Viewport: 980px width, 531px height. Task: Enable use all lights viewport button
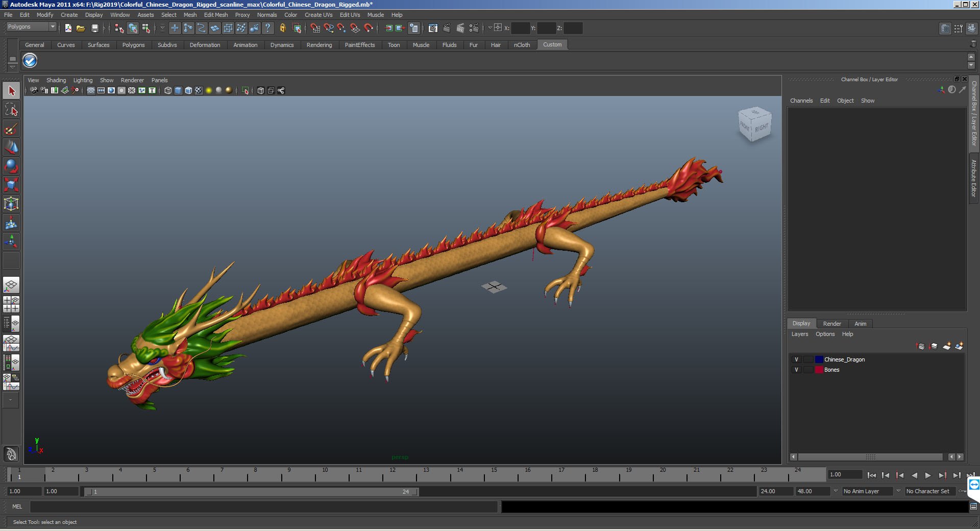209,90
